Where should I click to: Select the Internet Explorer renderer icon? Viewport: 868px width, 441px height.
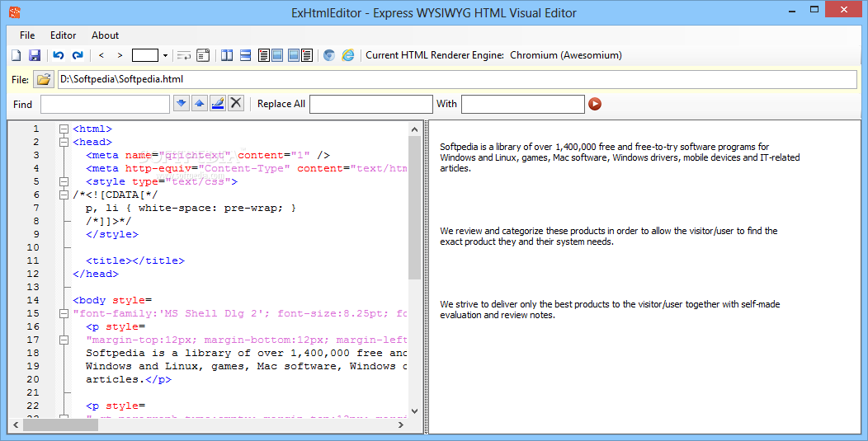click(348, 55)
